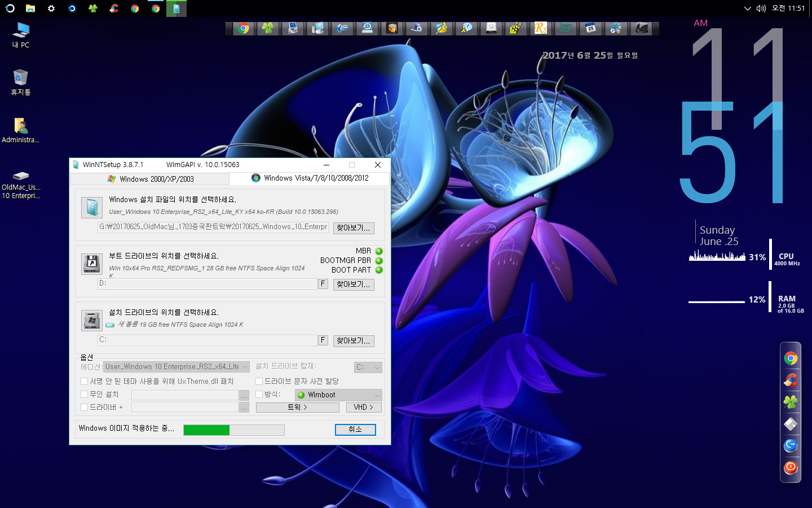Click F button beside install drive C:

323,340
